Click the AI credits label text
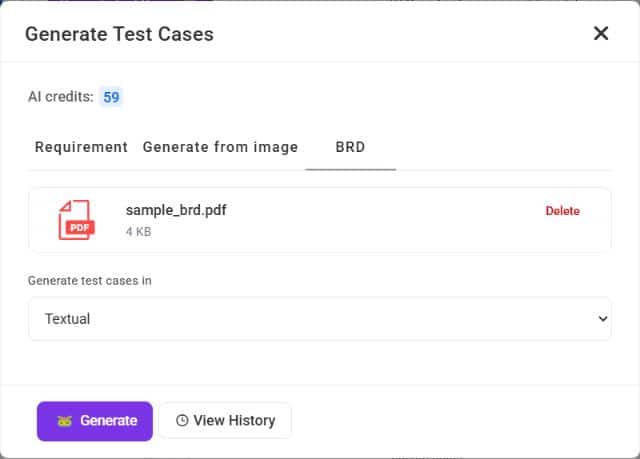Image resolution: width=640 pixels, height=459 pixels. pyautogui.click(x=60, y=97)
